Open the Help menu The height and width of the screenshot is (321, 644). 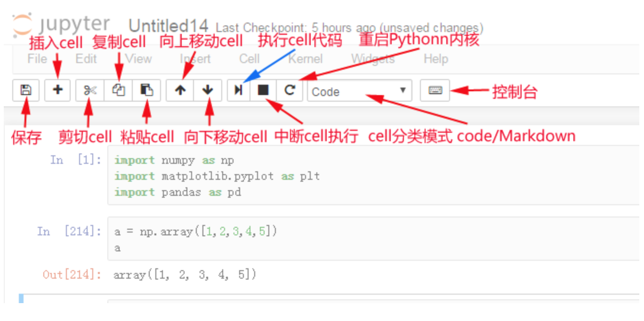click(x=436, y=59)
